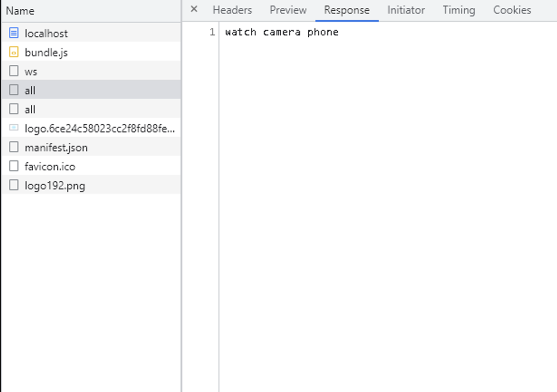This screenshot has height=392, width=557.
Task: Click the response text 'watch camera phone'
Action: click(x=282, y=32)
